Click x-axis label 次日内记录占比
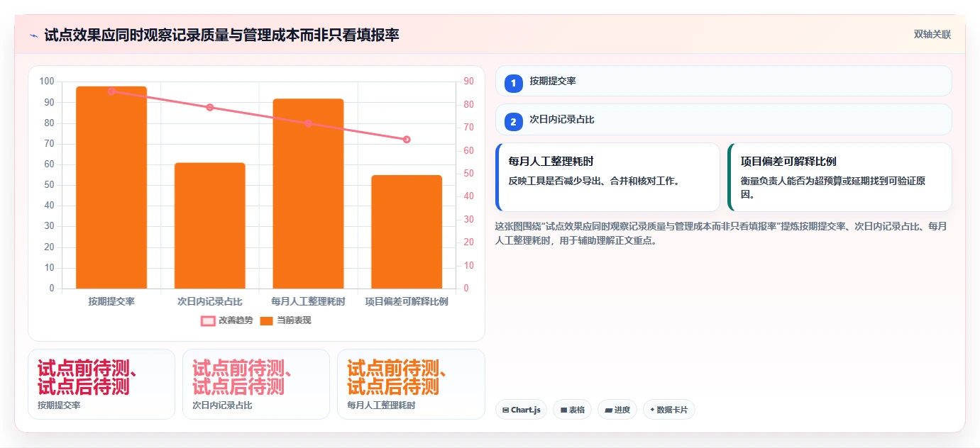Viewport: 980px width, 448px height. (x=210, y=302)
